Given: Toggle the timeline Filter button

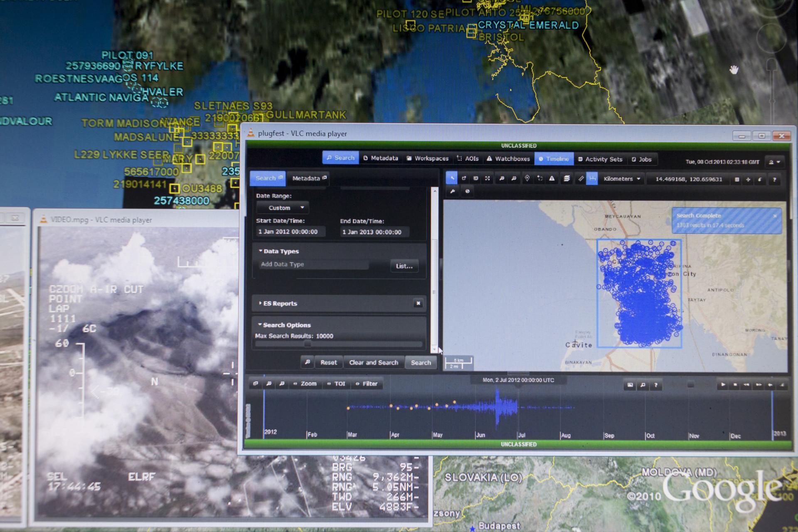Looking at the screenshot, I should point(366,384).
